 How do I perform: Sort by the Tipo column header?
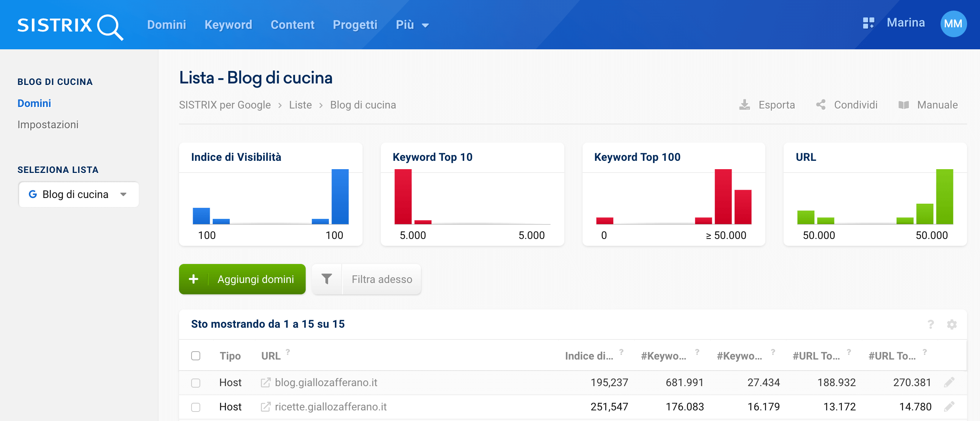(230, 356)
